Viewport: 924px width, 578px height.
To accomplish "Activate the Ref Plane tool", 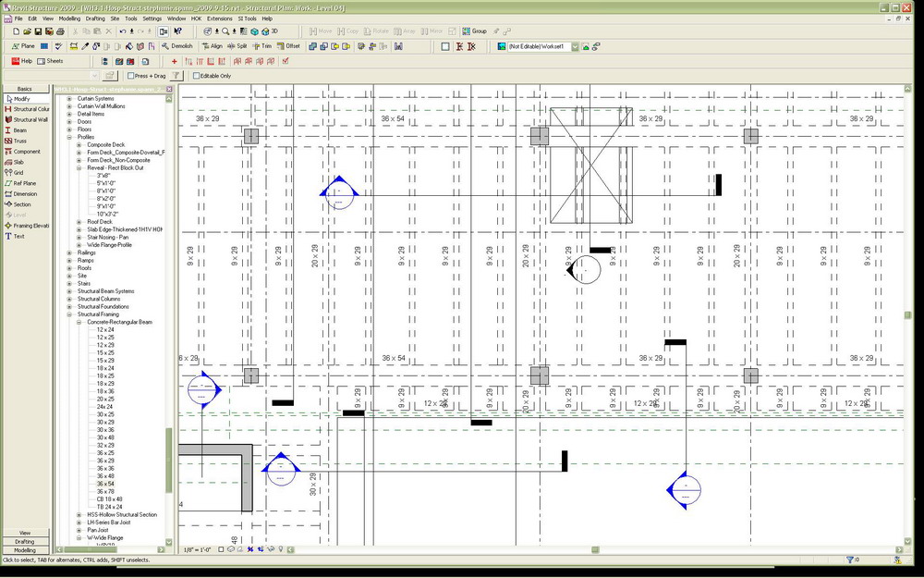I will (x=24, y=183).
